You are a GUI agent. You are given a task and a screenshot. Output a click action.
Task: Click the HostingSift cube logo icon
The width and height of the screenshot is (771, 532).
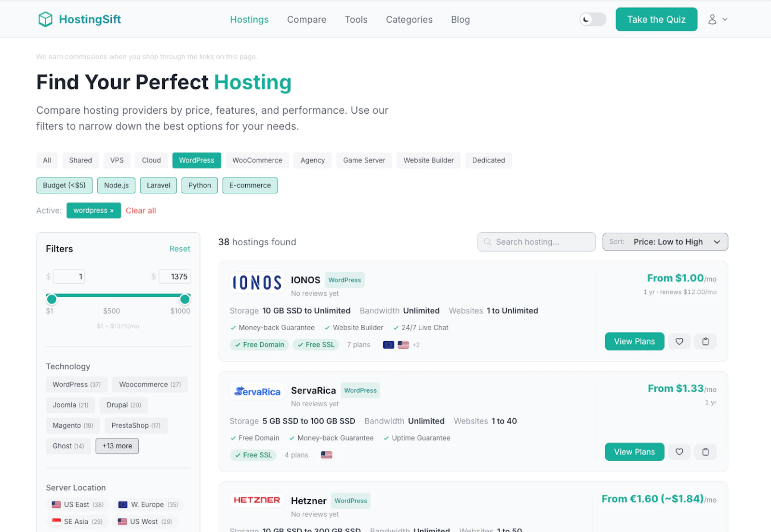(45, 19)
